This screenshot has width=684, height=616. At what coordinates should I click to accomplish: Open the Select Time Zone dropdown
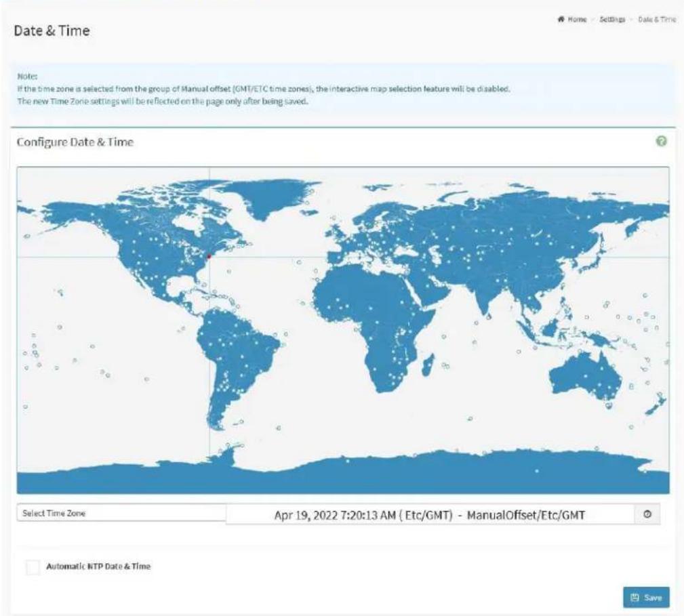coord(122,513)
